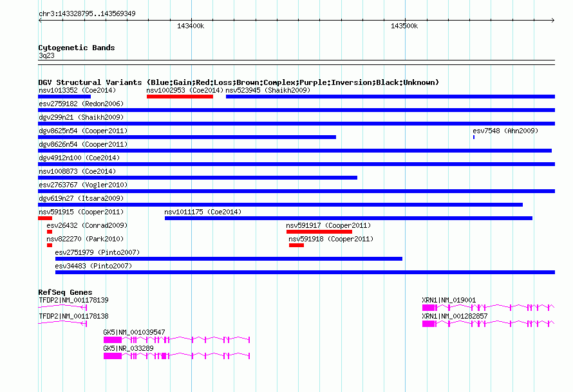This screenshot has width=573, height=392.
Task: Open nsv523945 (Shaikh2009) variant label
Action: (268, 90)
